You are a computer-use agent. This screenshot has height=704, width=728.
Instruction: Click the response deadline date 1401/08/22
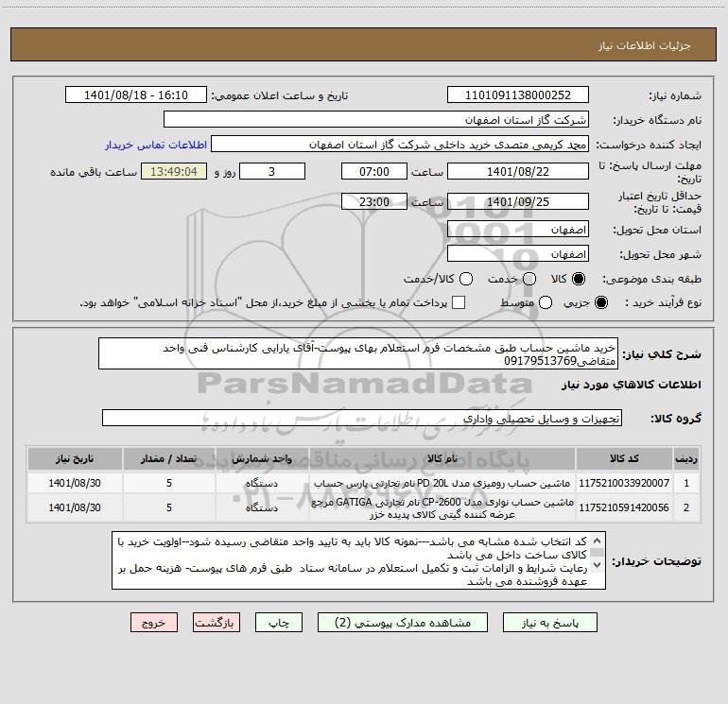tap(518, 171)
